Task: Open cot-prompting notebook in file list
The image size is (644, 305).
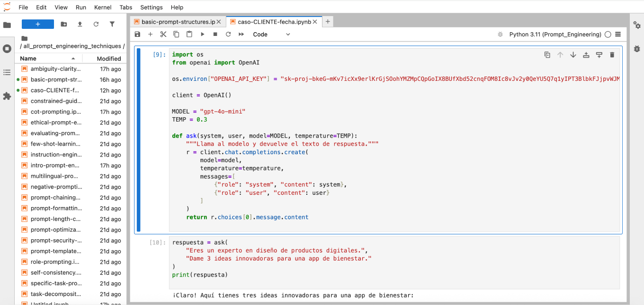Action: tap(56, 112)
